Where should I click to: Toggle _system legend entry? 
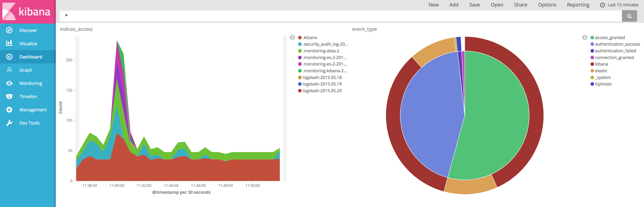click(x=600, y=77)
